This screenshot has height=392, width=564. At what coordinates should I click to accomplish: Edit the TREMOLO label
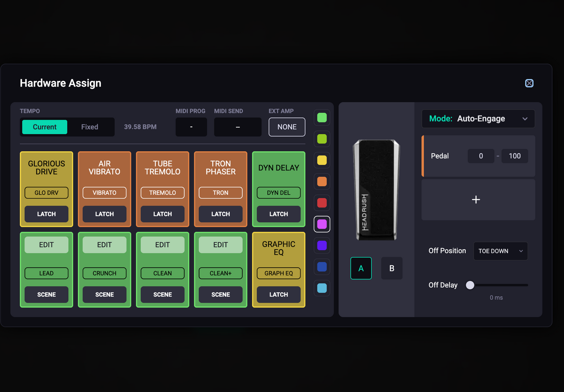coord(163,193)
